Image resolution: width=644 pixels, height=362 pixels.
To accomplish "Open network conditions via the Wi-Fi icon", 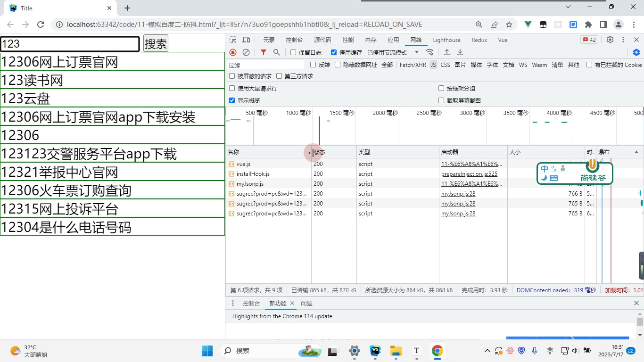I will pyautogui.click(x=429, y=52).
